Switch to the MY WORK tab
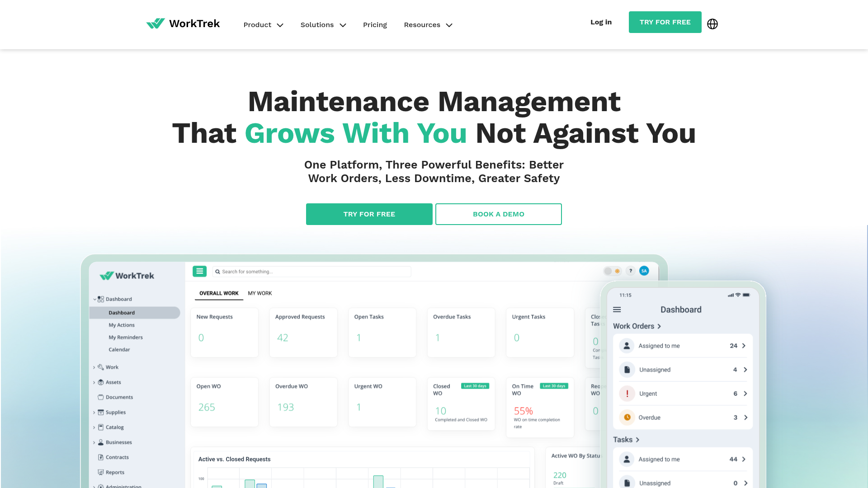The image size is (868, 488). pos(260,293)
